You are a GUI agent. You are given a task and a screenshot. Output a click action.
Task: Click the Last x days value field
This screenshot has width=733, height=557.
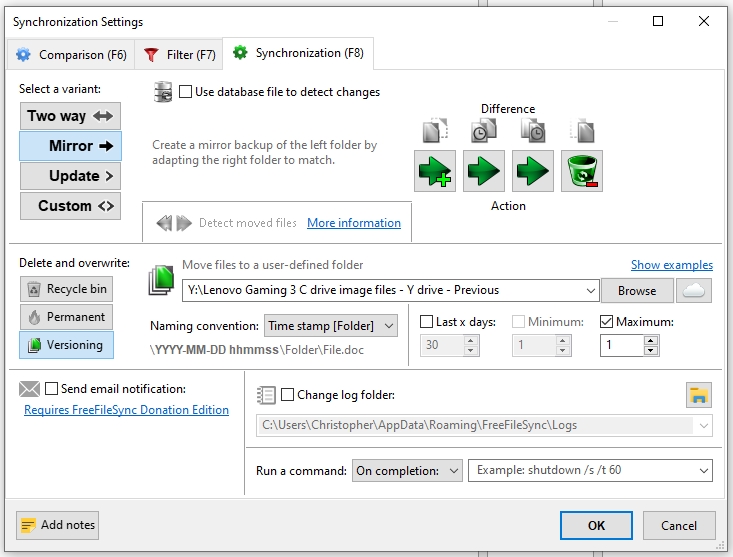point(442,345)
